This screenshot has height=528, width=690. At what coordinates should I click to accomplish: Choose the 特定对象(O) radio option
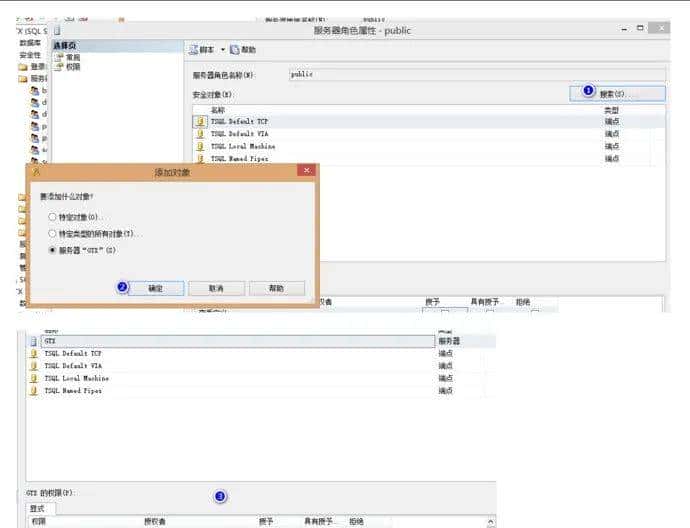point(52,217)
